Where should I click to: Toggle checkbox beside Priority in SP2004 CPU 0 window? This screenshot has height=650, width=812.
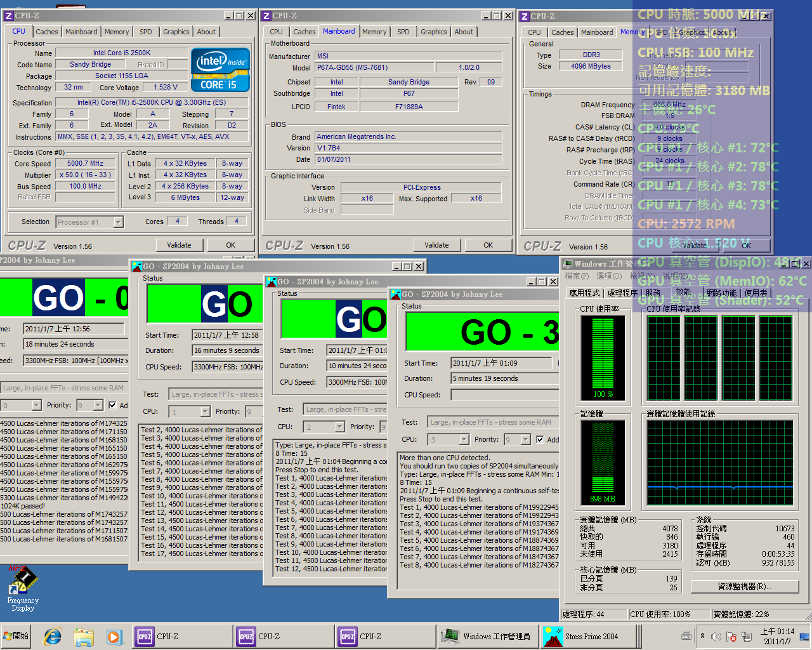click(112, 405)
